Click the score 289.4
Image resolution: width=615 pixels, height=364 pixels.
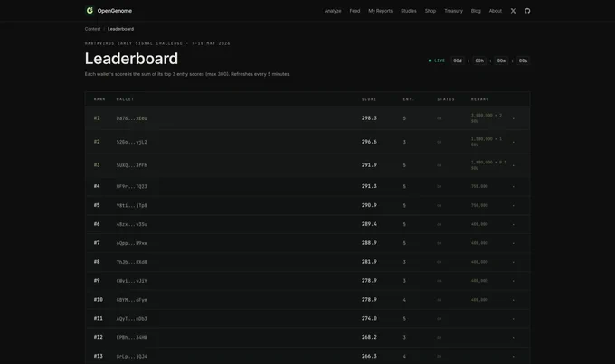[369, 224]
